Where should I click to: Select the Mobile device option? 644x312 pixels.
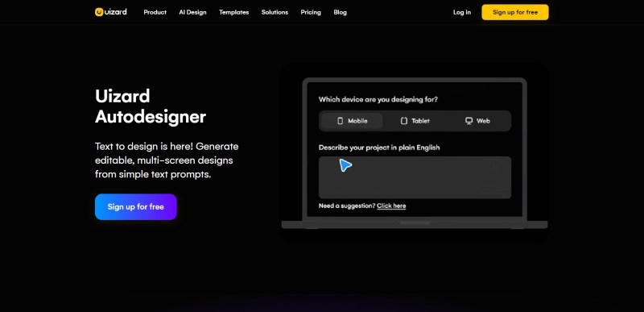352,121
